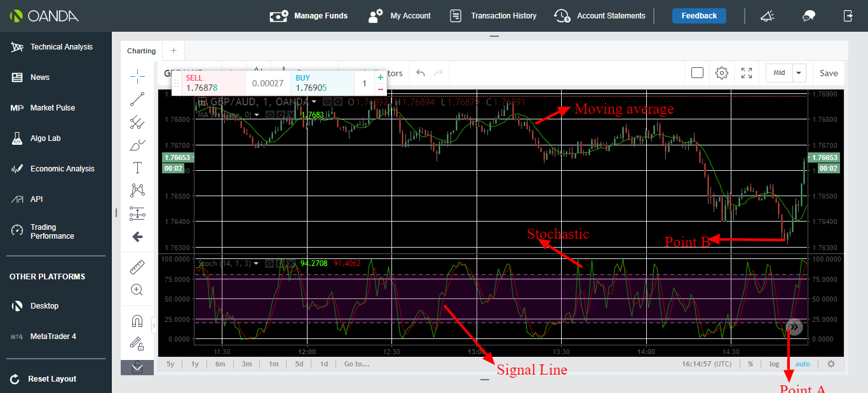Expand the GBP/AUD series legend arrow

click(x=315, y=102)
